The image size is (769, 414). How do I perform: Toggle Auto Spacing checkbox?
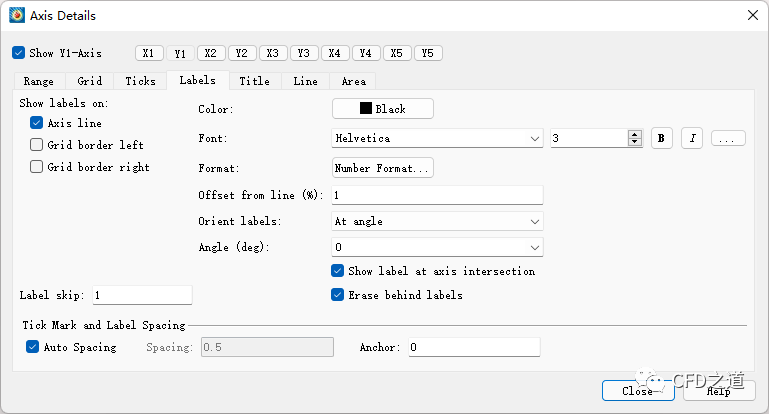coord(33,347)
